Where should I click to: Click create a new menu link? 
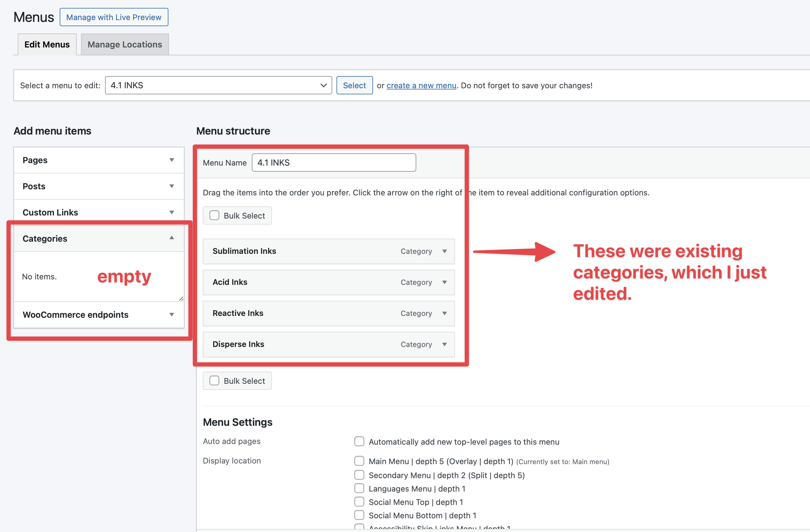coord(421,86)
